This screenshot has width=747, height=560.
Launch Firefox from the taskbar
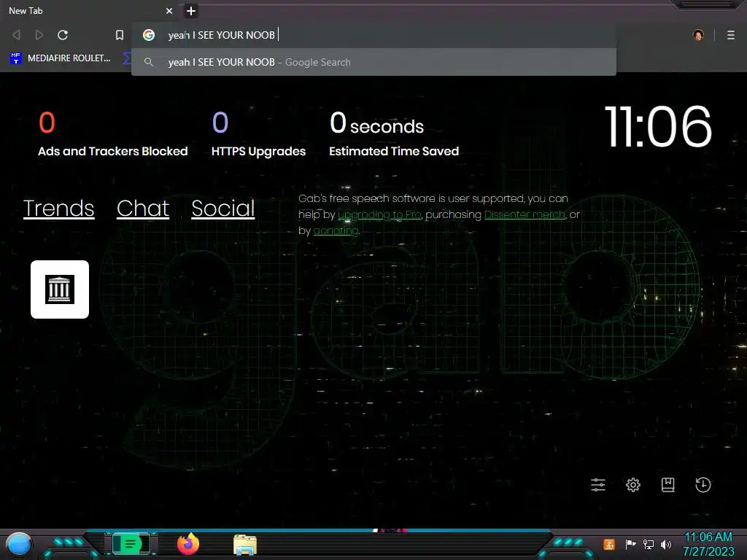point(188,544)
